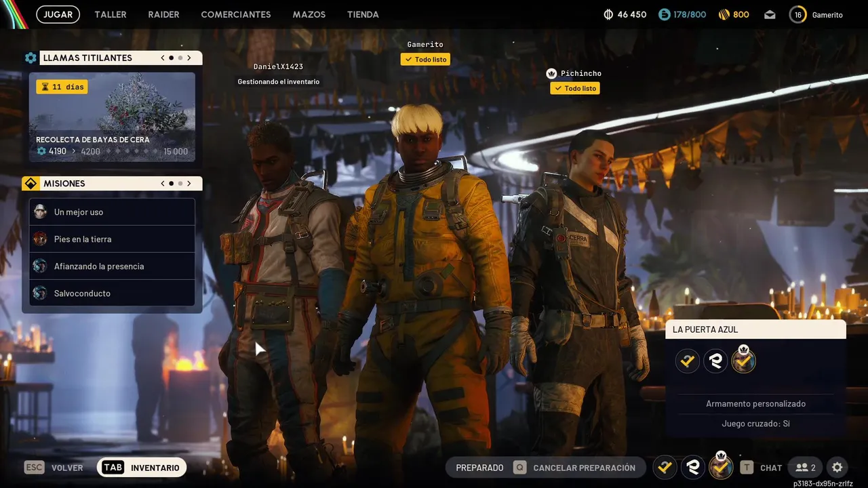Click the PREPARADO status label
The width and height of the screenshot is (868, 488).
click(479, 468)
